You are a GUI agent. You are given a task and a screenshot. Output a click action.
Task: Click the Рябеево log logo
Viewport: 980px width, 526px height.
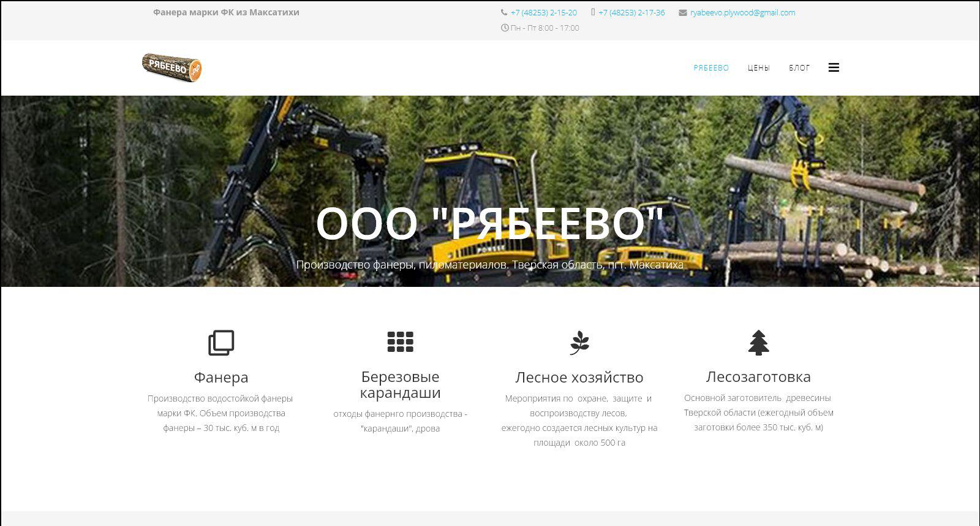point(172,67)
